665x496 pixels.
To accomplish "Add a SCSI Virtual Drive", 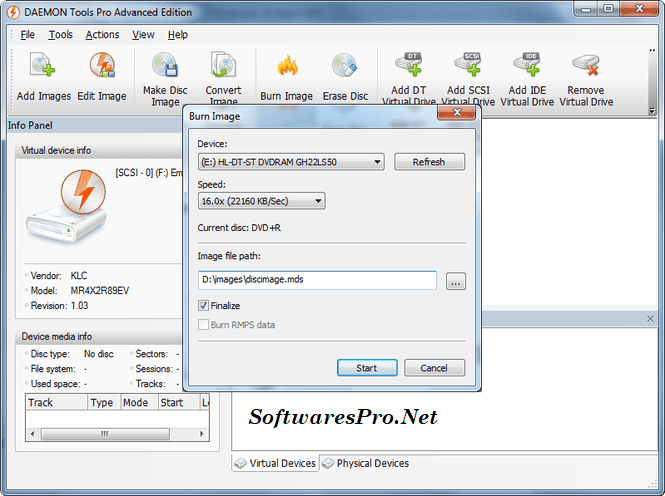I will pos(468,64).
